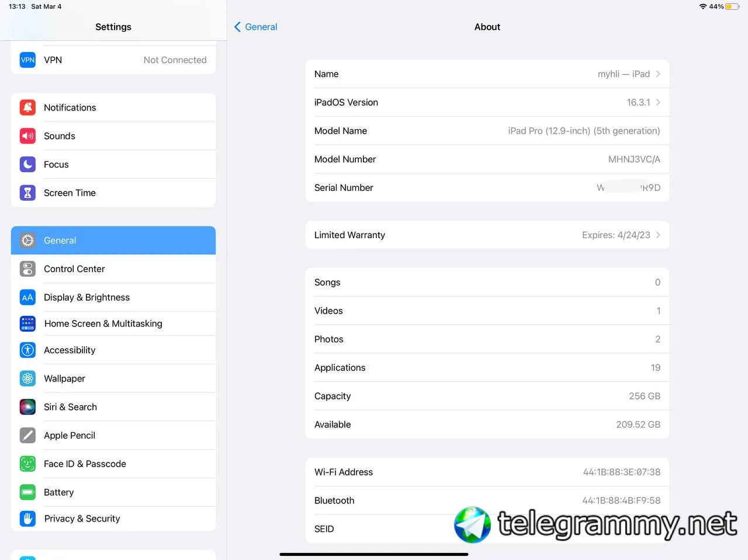This screenshot has width=748, height=560.
Task: Open Notifications via its red bell icon
Action: (x=27, y=107)
